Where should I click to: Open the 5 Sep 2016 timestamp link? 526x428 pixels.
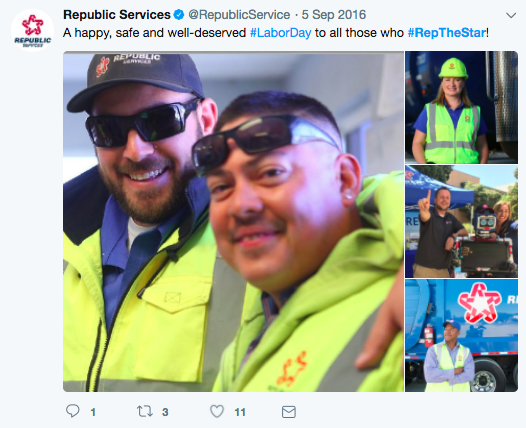(334, 15)
